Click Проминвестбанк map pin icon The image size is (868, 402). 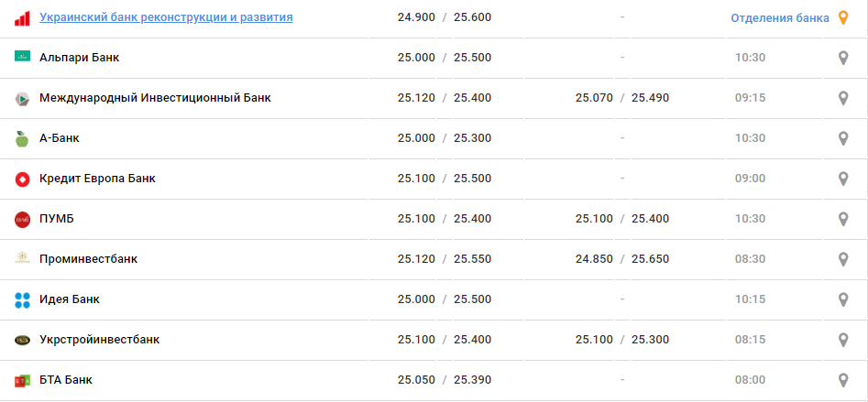844,259
